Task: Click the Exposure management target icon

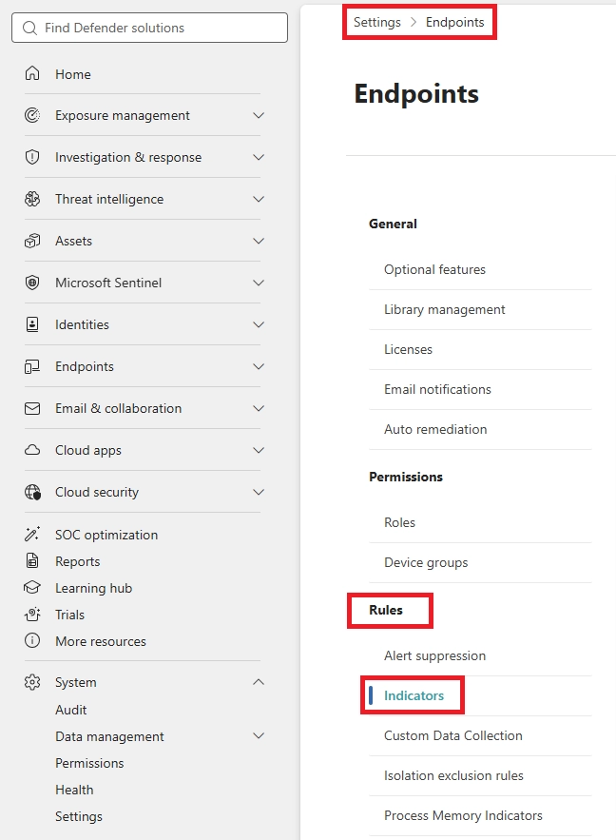Action: coord(32,115)
